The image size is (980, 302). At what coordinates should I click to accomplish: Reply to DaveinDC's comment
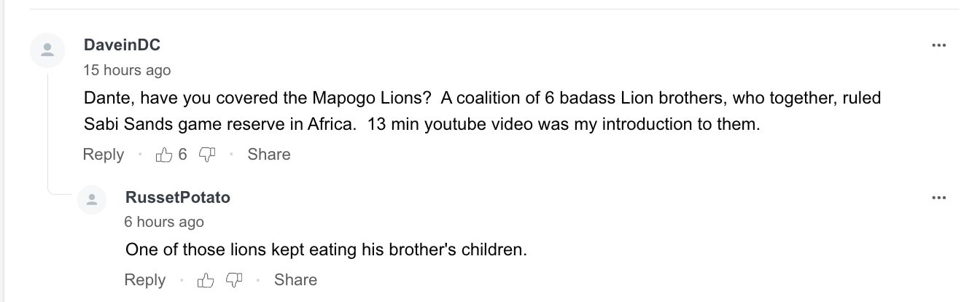point(103,155)
